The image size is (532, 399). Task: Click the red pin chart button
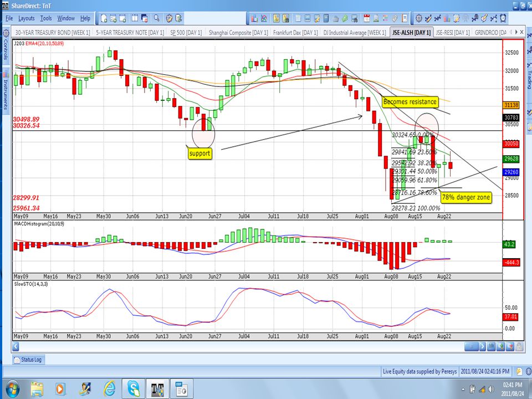tap(510, 346)
